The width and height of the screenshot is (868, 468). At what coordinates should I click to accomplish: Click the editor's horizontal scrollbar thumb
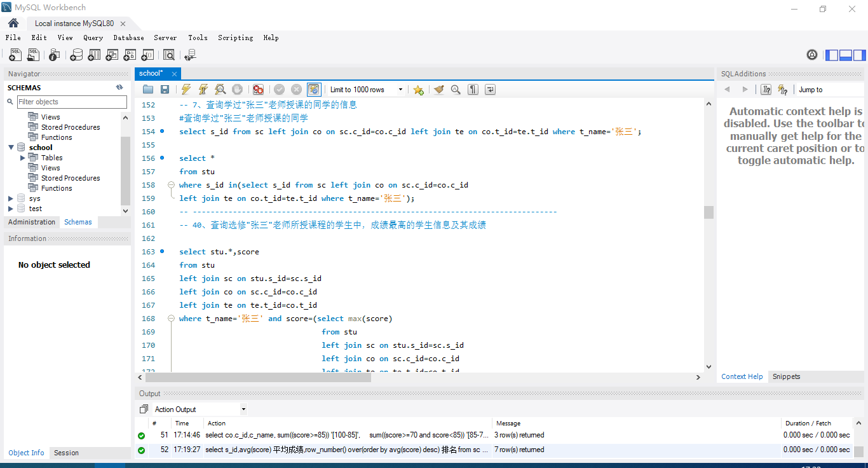click(x=258, y=377)
